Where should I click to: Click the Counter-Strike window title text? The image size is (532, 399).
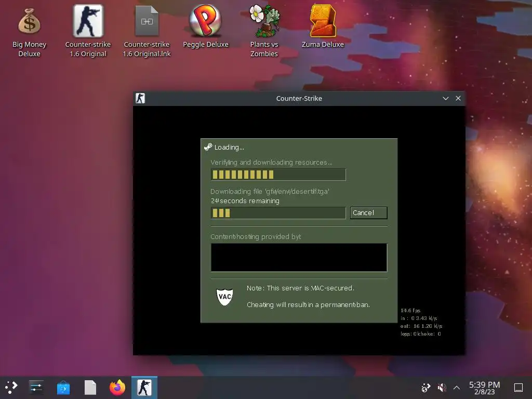[x=299, y=98]
